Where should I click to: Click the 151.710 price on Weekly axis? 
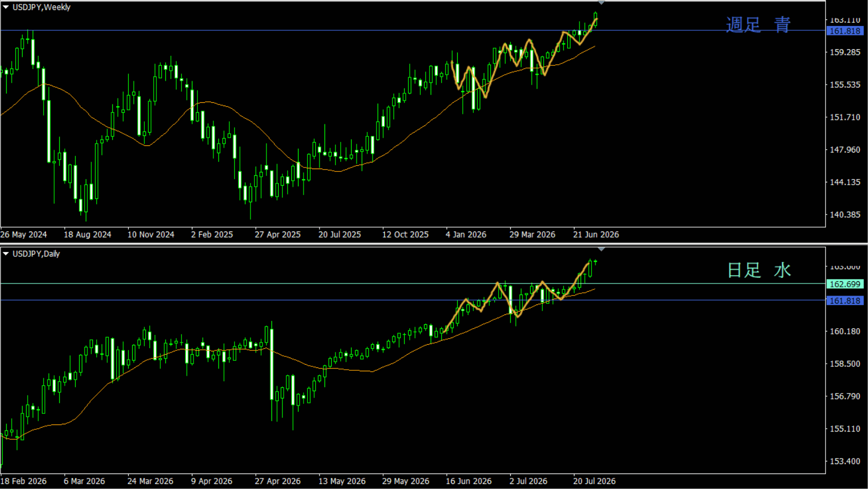(845, 117)
